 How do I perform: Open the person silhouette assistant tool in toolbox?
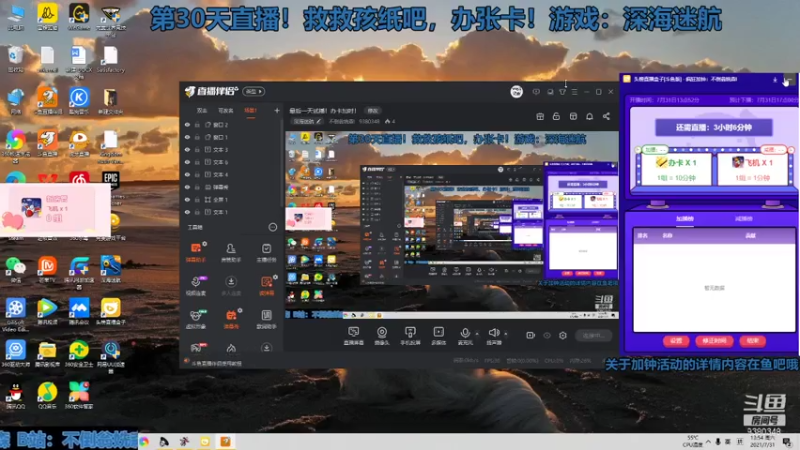pos(231,252)
